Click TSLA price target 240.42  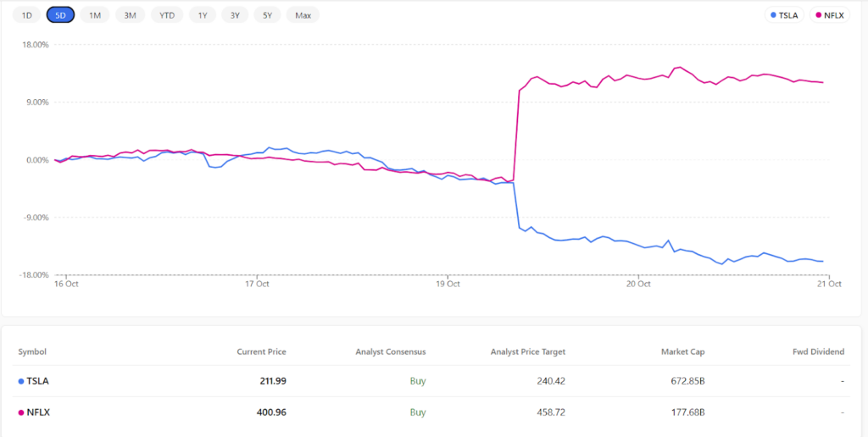coord(551,381)
